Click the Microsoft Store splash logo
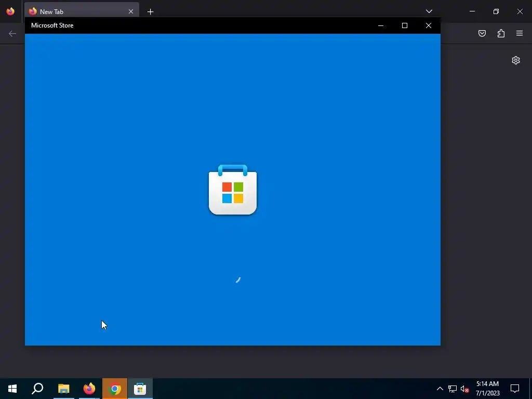Screen dimensions: 532x399 [233, 190]
